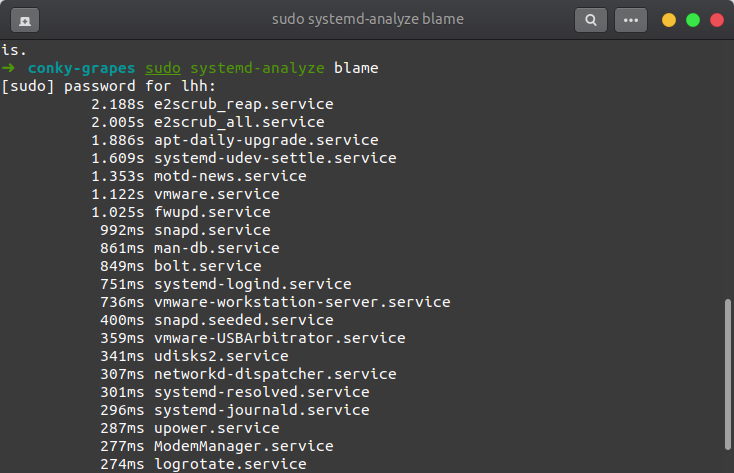Click 'systemd-analyze' in the command line
This screenshot has width=734, height=473.
(x=257, y=68)
